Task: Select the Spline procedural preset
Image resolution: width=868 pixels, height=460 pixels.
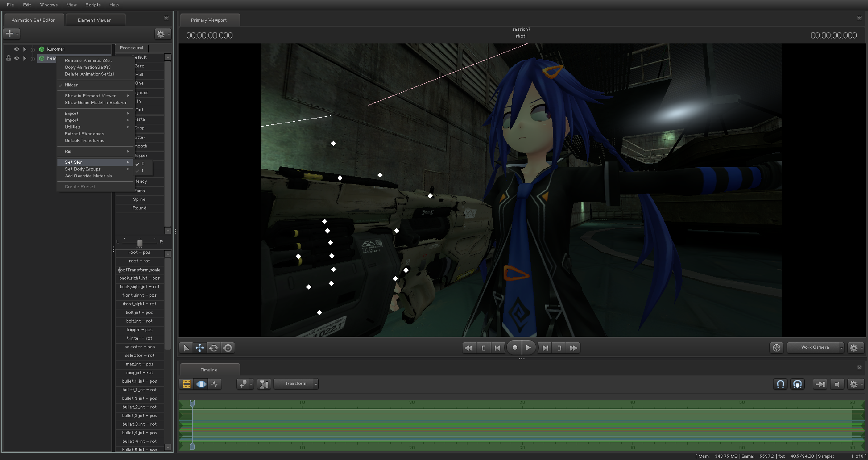Action: point(139,199)
